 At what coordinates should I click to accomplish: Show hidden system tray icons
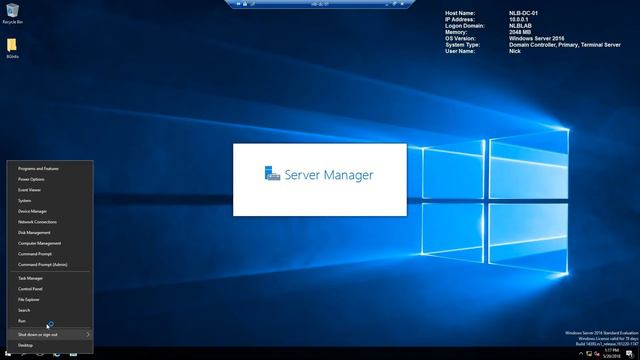point(581,354)
